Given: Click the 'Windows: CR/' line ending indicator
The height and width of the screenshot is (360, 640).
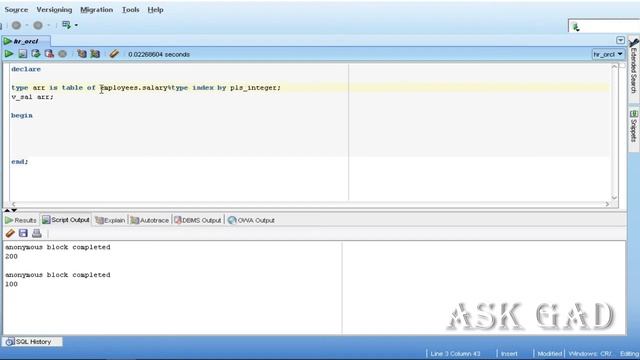Looking at the screenshot, I should point(589,353).
